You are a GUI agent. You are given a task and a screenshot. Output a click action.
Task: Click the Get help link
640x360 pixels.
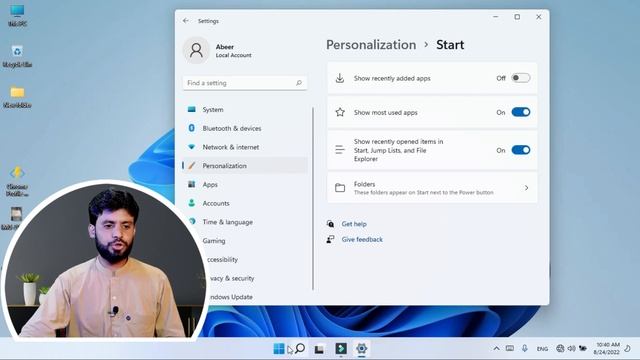click(x=354, y=224)
